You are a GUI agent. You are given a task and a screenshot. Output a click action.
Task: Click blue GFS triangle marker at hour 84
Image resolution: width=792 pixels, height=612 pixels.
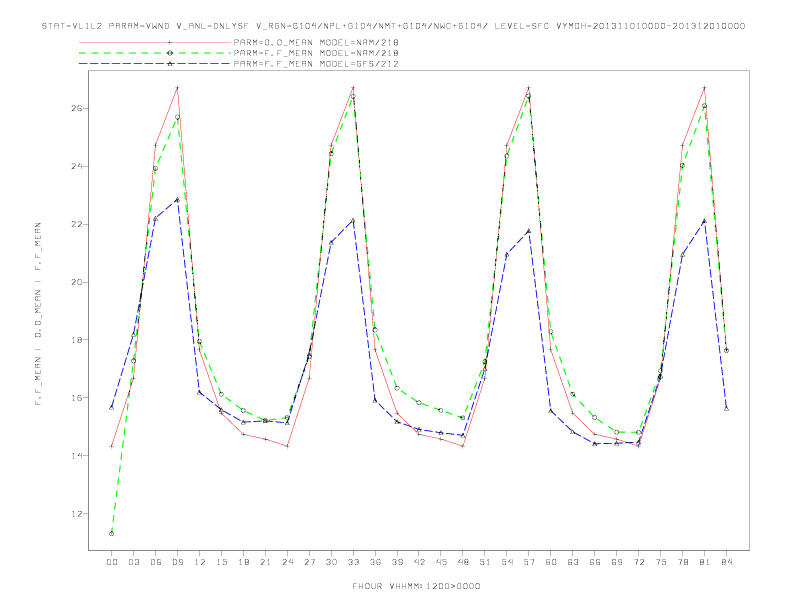[726, 409]
